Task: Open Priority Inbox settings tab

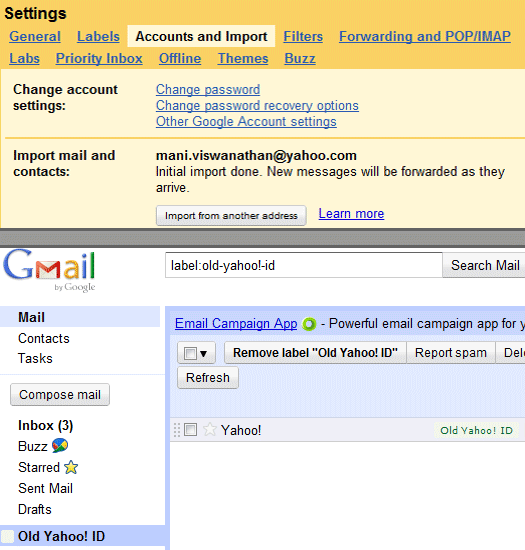Action: click(x=99, y=59)
